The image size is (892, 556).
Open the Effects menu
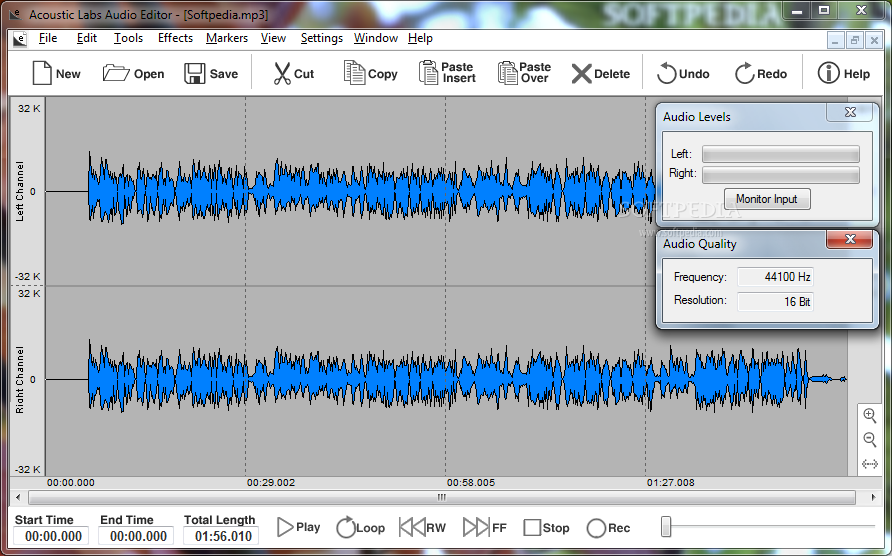coord(175,38)
